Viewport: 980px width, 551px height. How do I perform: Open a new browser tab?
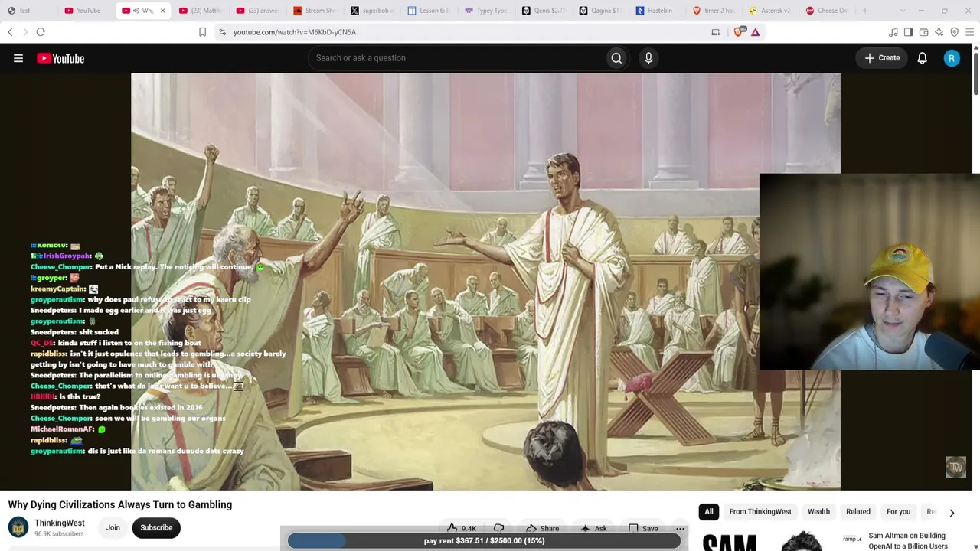pyautogui.click(x=865, y=11)
